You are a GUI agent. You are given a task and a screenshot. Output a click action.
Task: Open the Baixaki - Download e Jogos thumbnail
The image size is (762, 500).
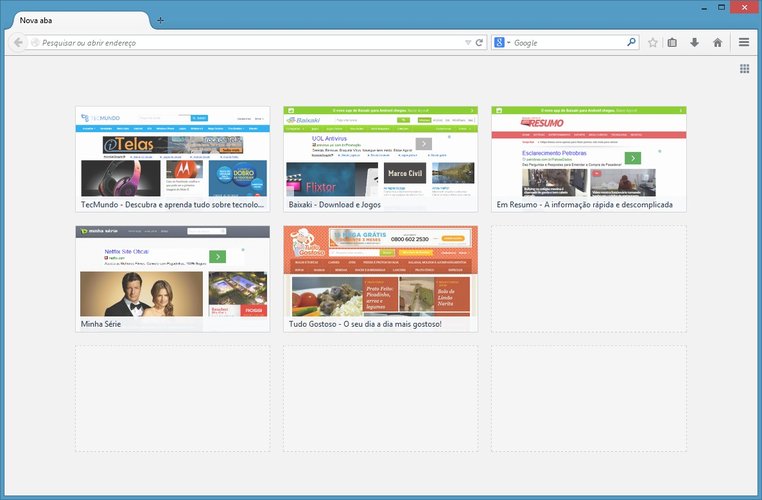tap(381, 159)
